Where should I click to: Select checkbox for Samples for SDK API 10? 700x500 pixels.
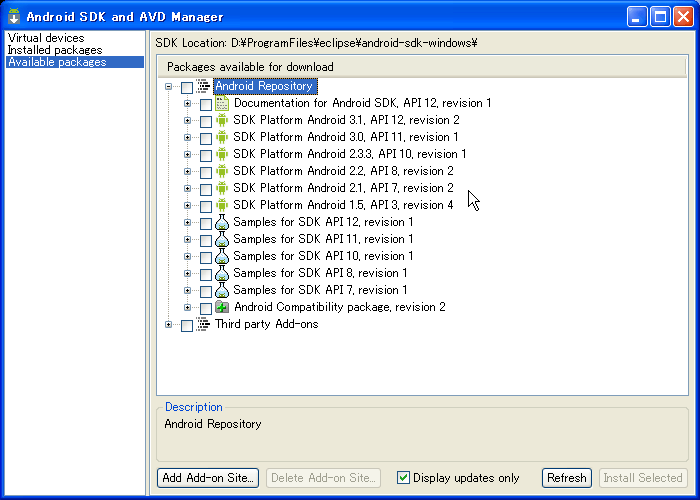point(205,257)
